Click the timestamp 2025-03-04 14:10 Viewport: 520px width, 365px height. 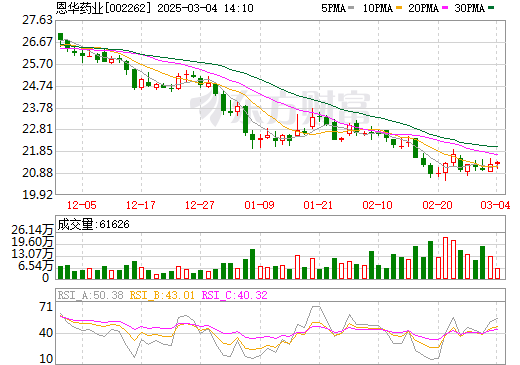(205, 8)
